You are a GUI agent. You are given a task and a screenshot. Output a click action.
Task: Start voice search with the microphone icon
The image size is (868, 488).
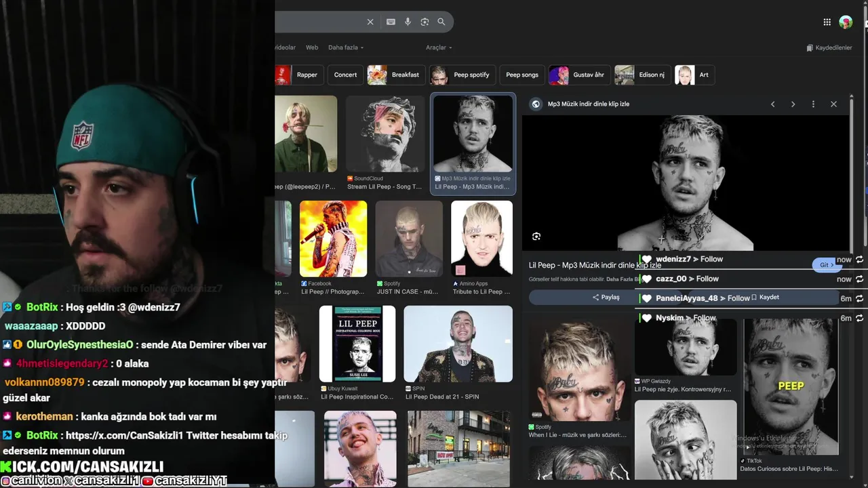pos(408,22)
